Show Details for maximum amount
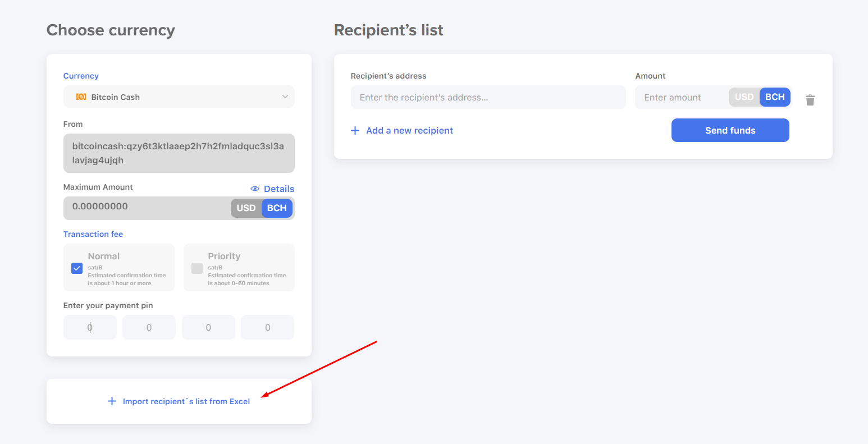This screenshot has width=868, height=444. [279, 189]
